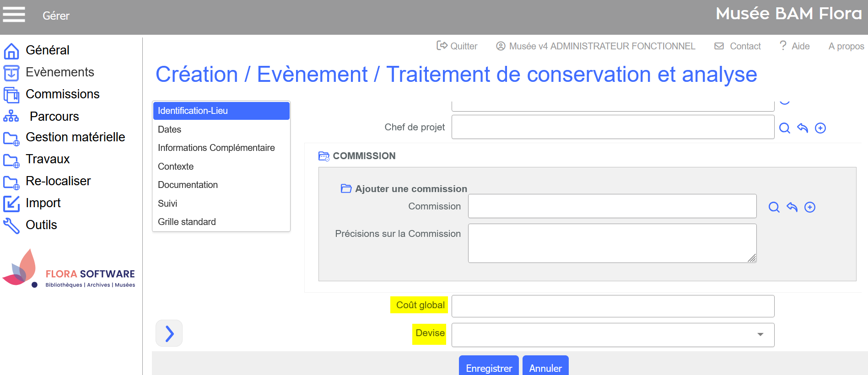Open the Devise dropdown
The height and width of the screenshot is (375, 868).
[x=612, y=335]
